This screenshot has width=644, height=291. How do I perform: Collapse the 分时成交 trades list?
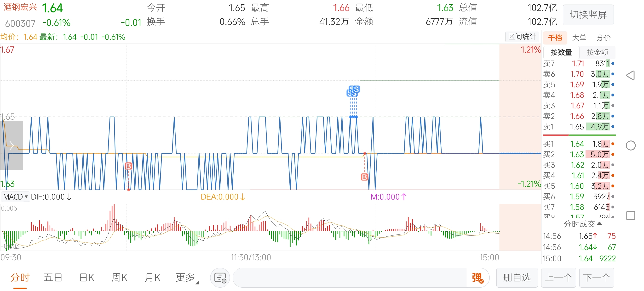(x=582, y=224)
